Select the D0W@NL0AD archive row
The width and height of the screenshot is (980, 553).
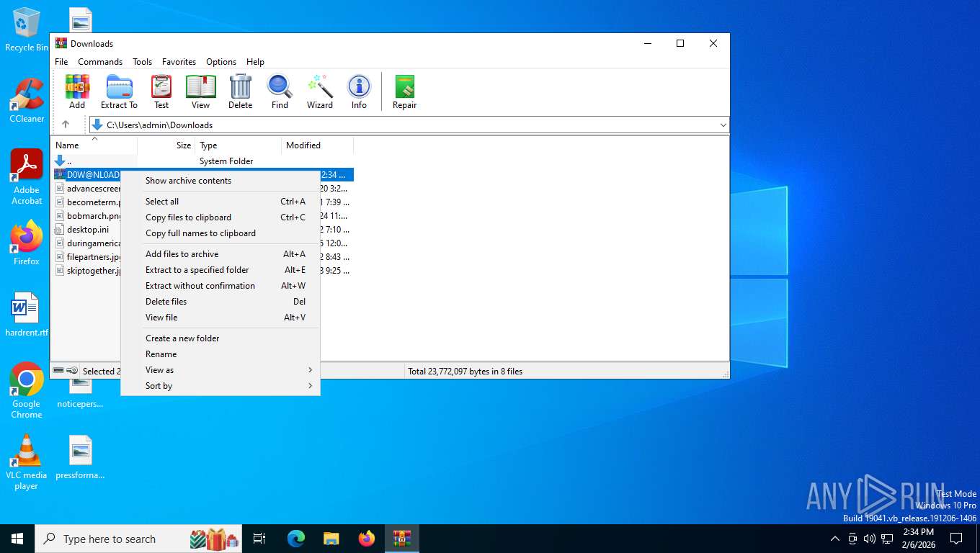(x=86, y=175)
